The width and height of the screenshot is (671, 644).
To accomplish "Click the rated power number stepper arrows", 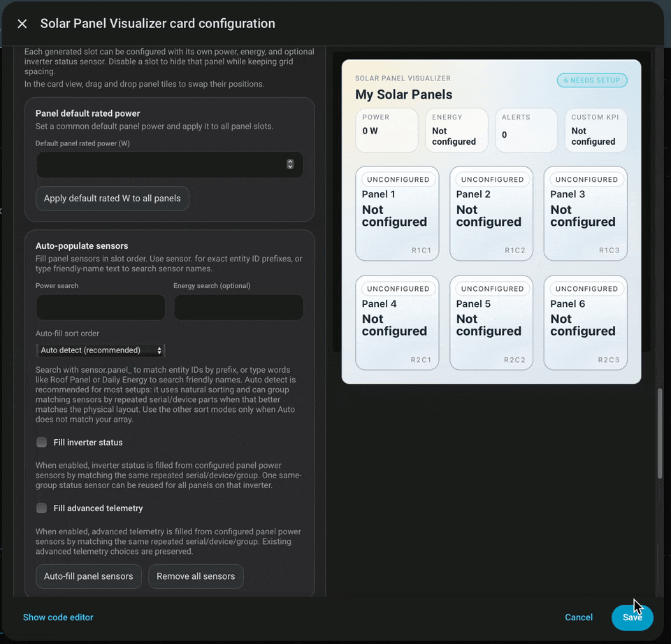I will (290, 164).
